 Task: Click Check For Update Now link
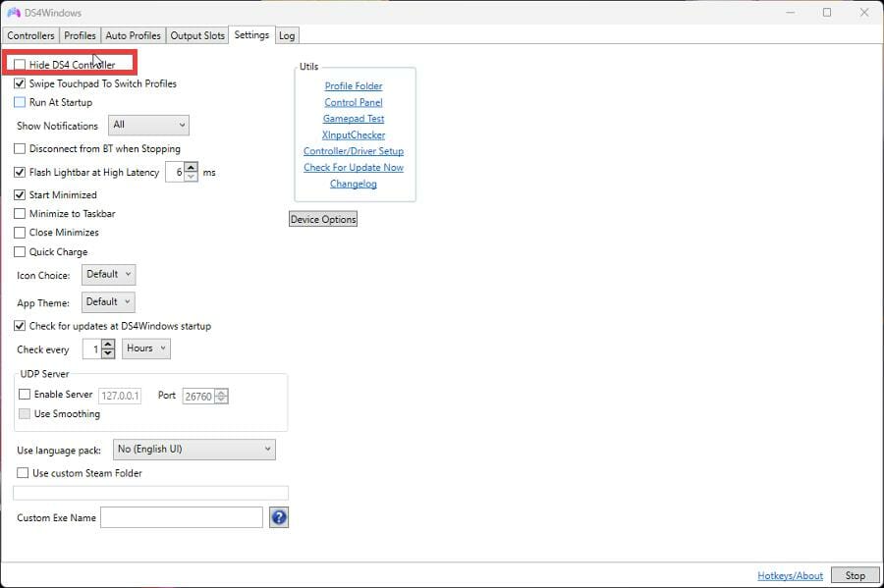point(354,167)
